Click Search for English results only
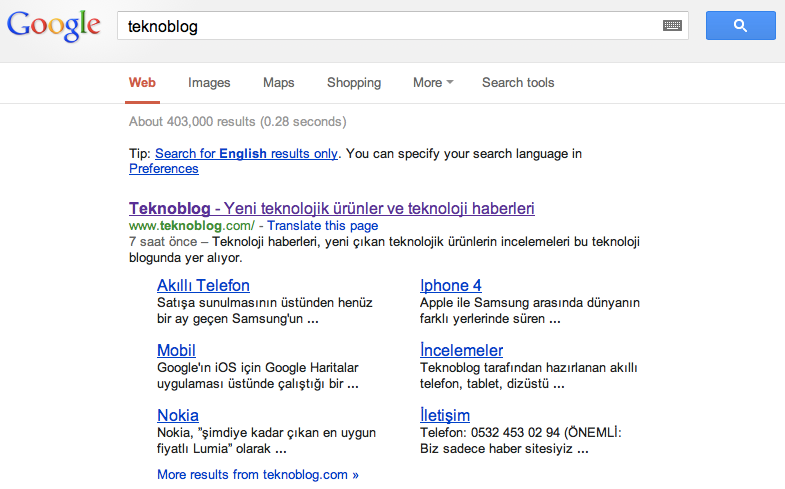The width and height of the screenshot is (785, 489). [x=246, y=154]
